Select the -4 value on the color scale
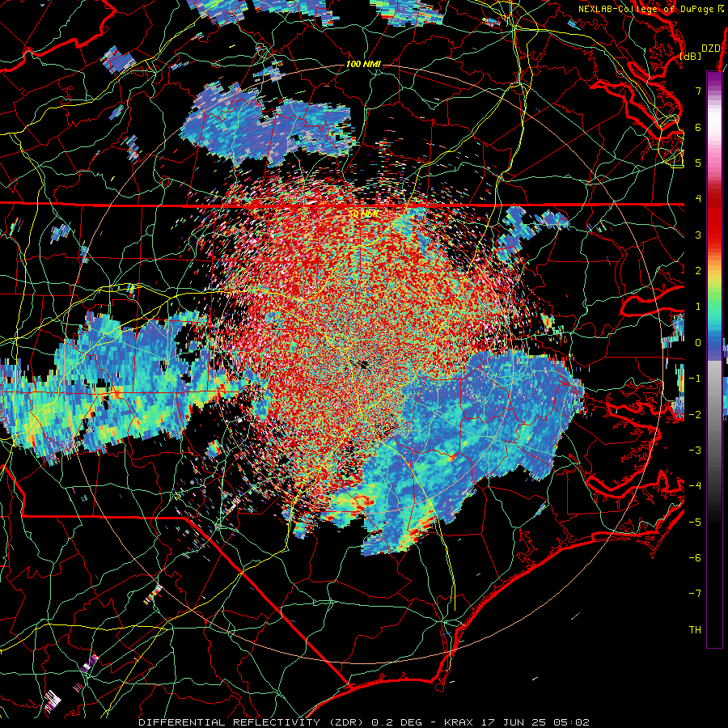Screen dimensions: 728x728 point(695,486)
